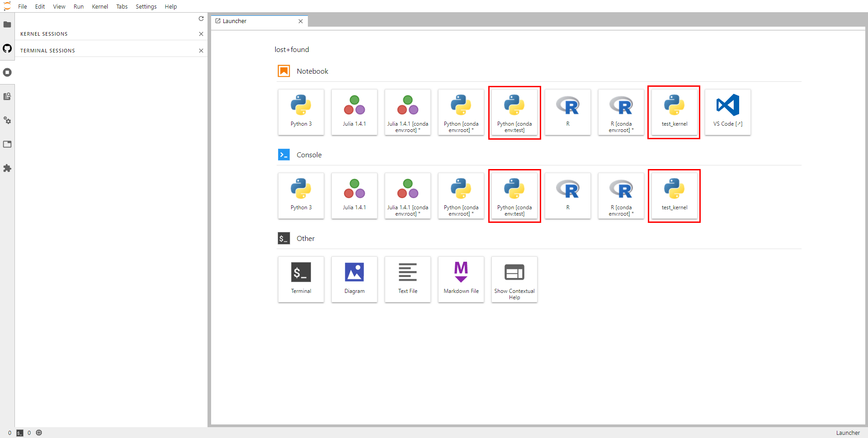Start test_kernel console
This screenshot has width=868, height=438.
675,196
